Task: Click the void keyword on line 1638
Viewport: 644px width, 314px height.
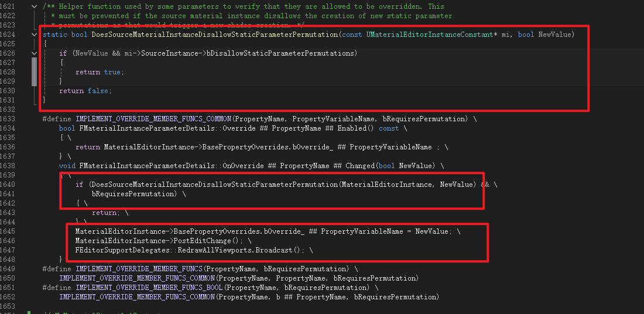Action: (67, 166)
